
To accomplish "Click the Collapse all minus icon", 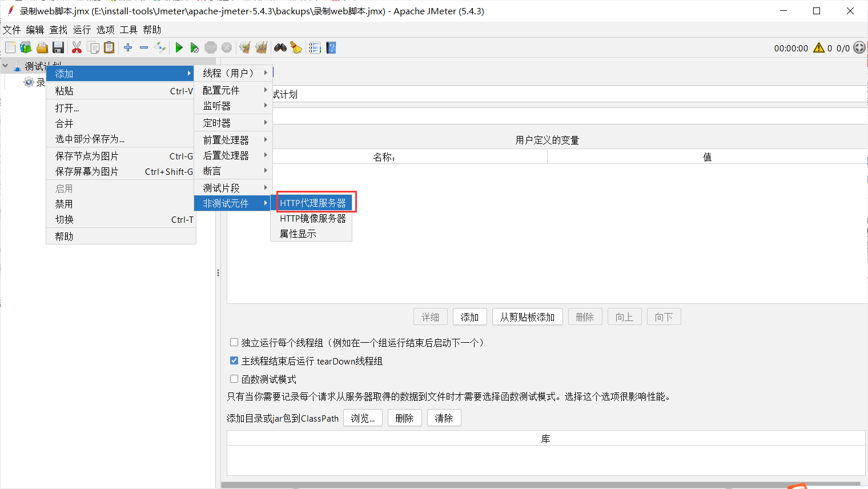I will (x=144, y=48).
